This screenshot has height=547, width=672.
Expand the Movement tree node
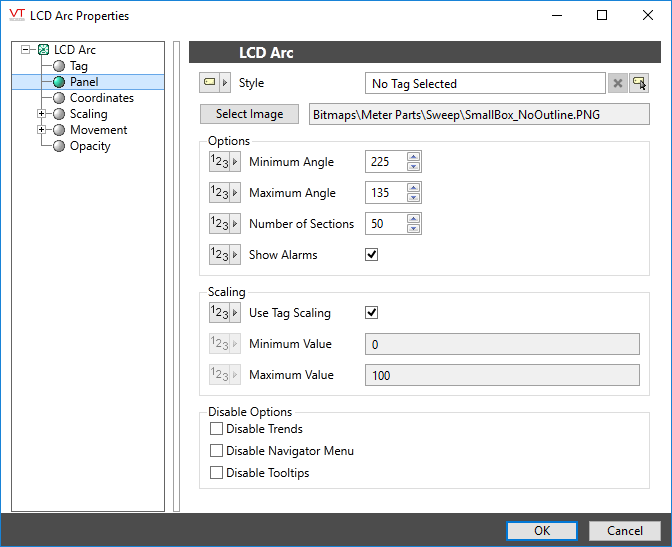pyautogui.click(x=41, y=130)
